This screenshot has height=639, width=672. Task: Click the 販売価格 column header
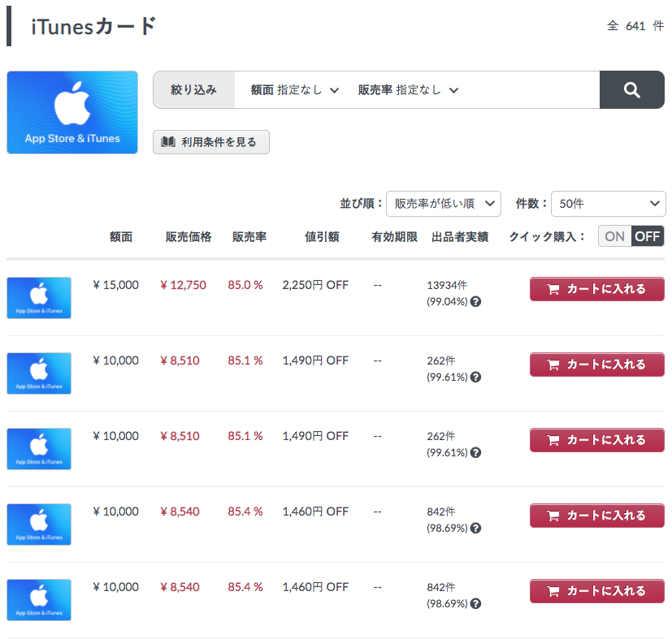tap(189, 237)
